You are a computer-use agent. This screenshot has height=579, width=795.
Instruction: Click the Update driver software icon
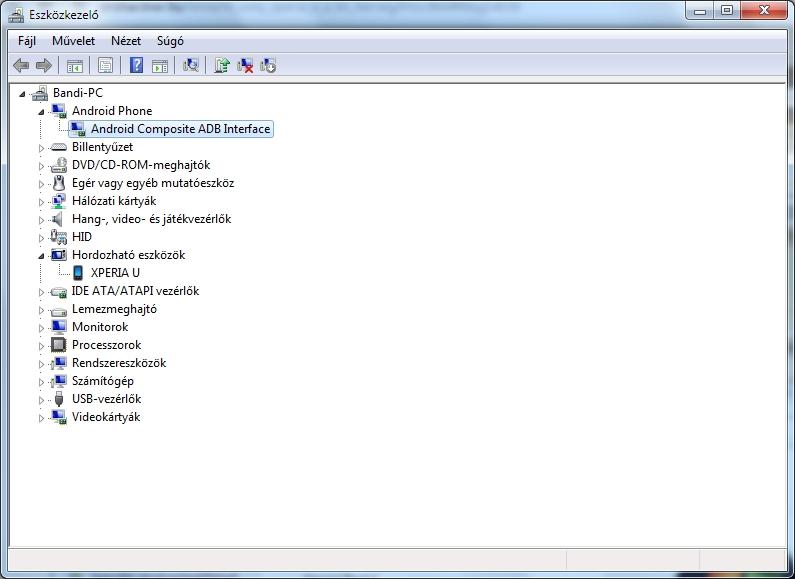222,65
